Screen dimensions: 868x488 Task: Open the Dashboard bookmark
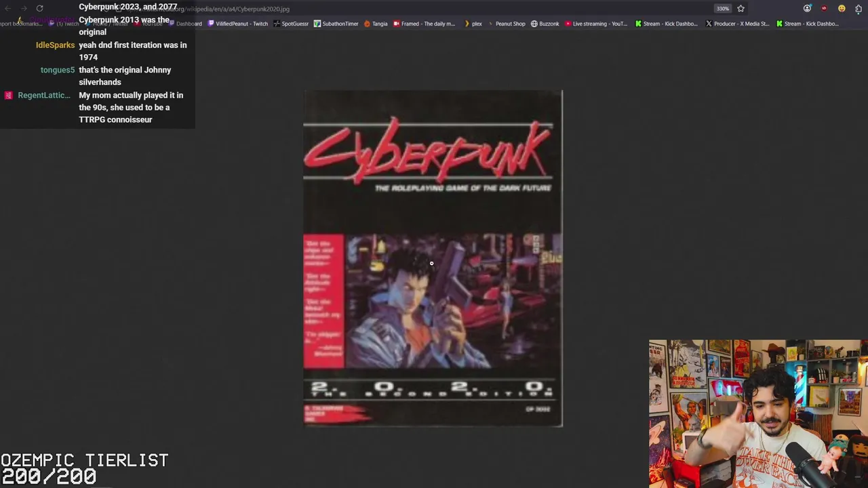pyautogui.click(x=184, y=24)
